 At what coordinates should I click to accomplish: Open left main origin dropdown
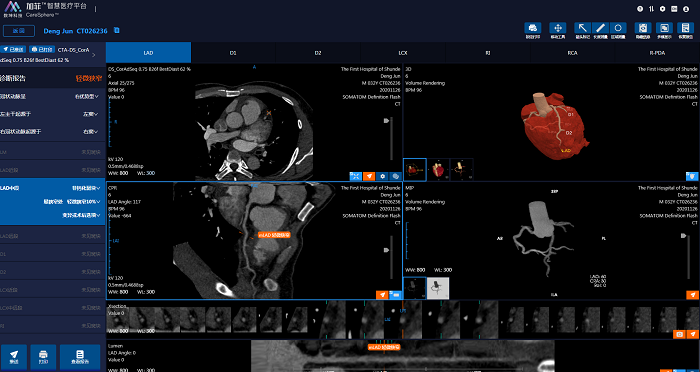click(91, 114)
